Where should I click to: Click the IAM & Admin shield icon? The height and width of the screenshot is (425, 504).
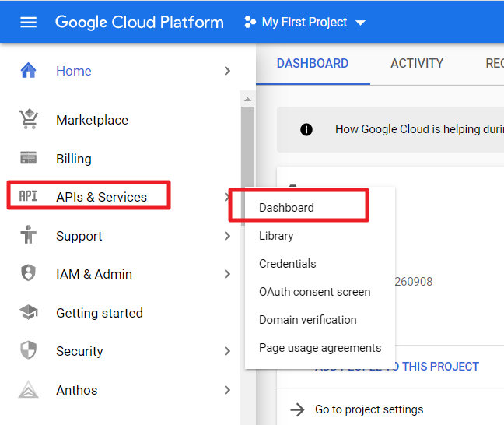(x=29, y=274)
